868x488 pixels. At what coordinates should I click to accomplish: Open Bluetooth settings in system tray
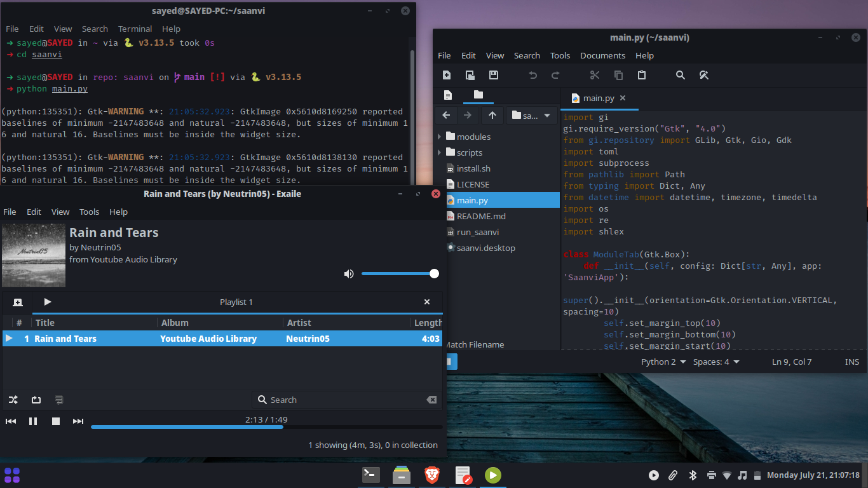(693, 475)
